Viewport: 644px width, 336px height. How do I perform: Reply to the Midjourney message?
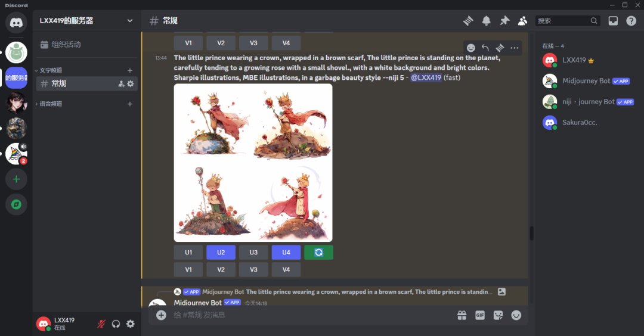485,48
